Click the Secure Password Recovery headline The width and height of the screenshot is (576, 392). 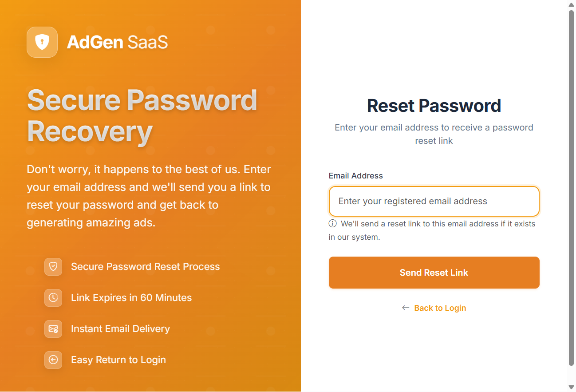[x=142, y=116]
